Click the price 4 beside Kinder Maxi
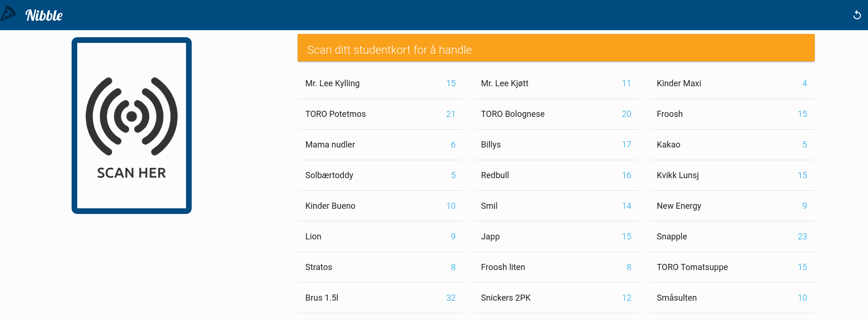This screenshot has height=320, width=868. tap(805, 83)
